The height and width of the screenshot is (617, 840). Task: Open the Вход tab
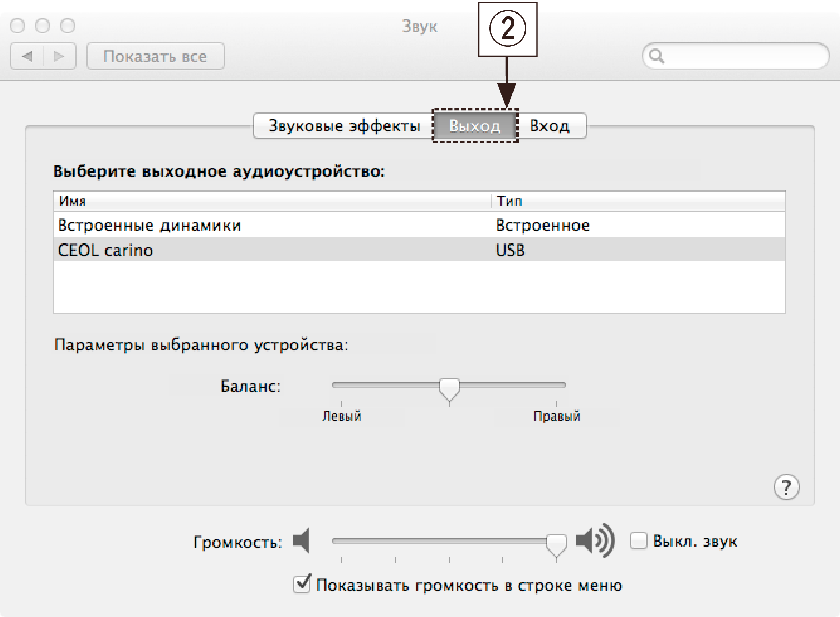(x=550, y=126)
